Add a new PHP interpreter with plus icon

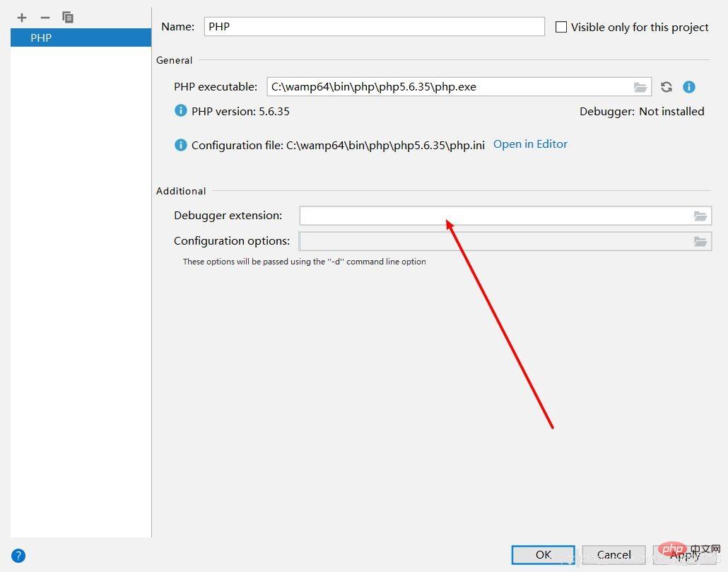tap(22, 18)
